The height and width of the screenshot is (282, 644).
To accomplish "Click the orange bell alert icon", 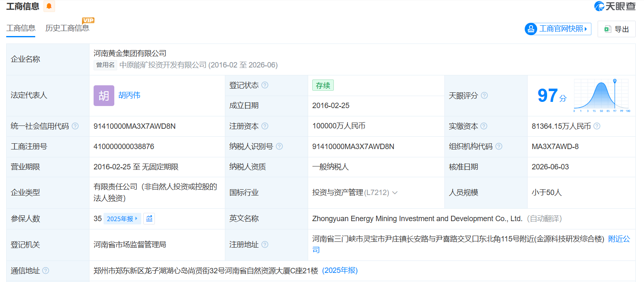I will (x=49, y=6).
